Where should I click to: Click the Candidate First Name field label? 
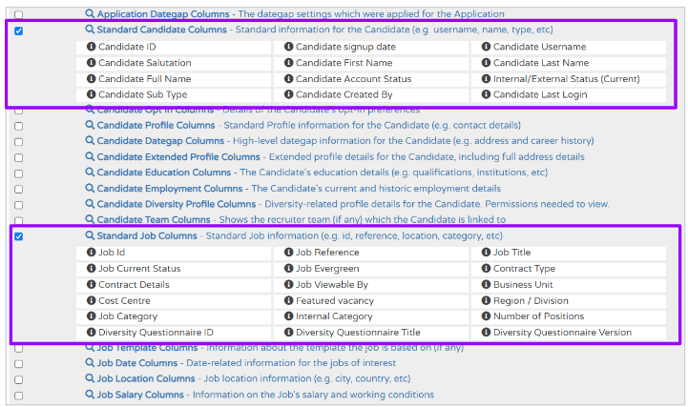click(x=344, y=63)
